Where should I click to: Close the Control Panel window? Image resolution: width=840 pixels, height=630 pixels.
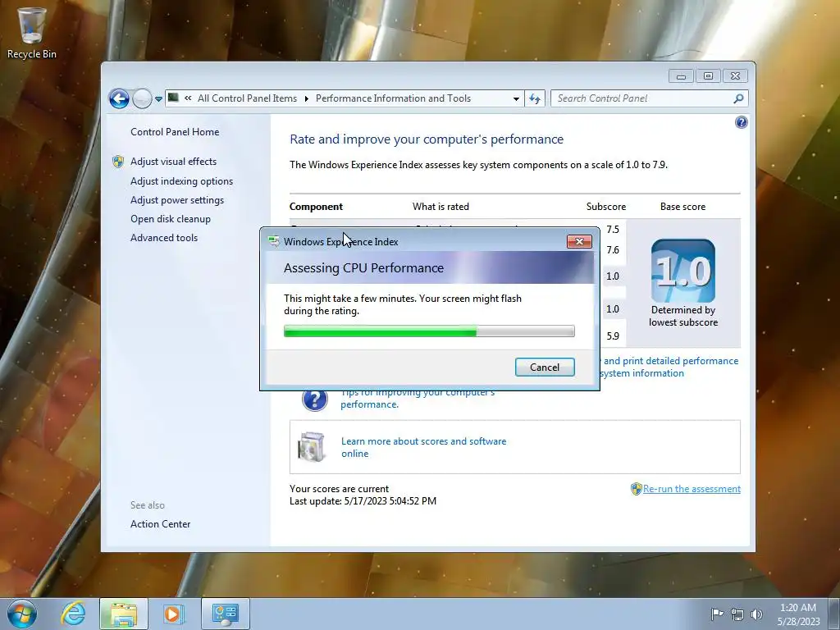735,76
